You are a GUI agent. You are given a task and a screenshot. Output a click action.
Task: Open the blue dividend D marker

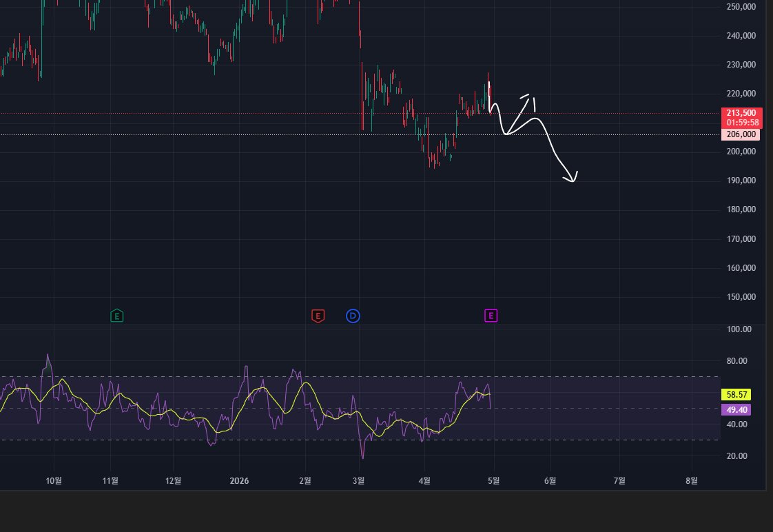click(x=353, y=316)
